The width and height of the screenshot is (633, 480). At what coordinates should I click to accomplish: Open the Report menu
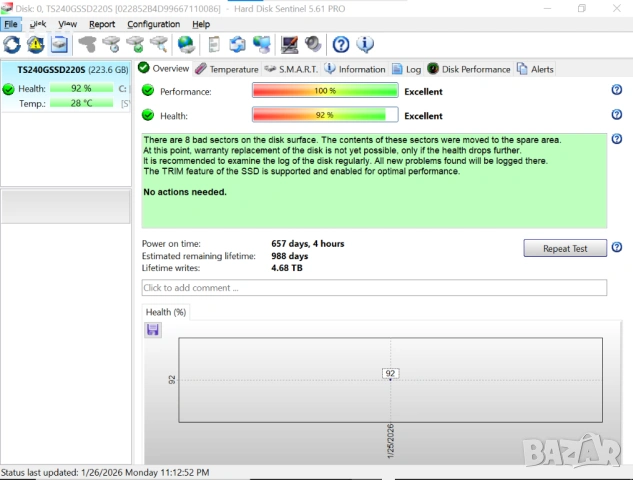pos(102,23)
